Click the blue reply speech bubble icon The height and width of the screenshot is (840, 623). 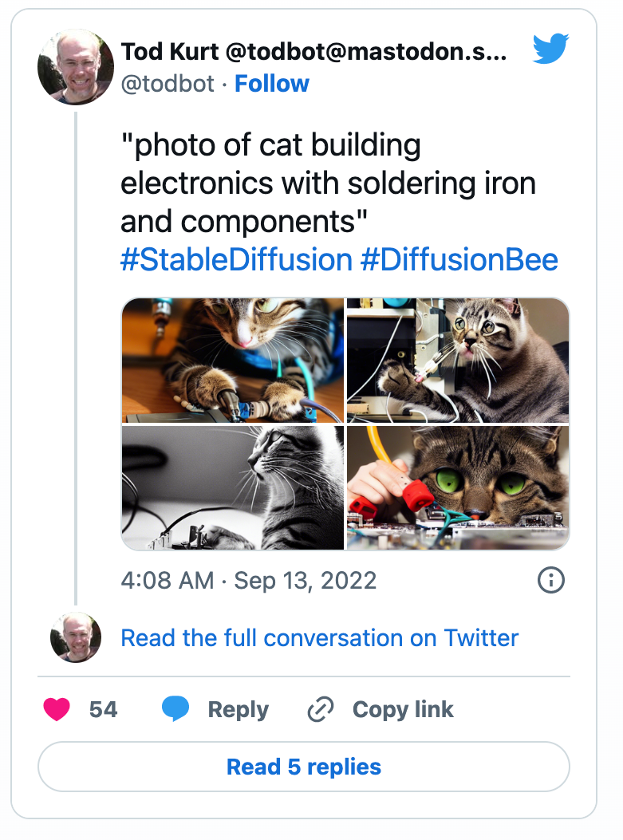pos(175,708)
